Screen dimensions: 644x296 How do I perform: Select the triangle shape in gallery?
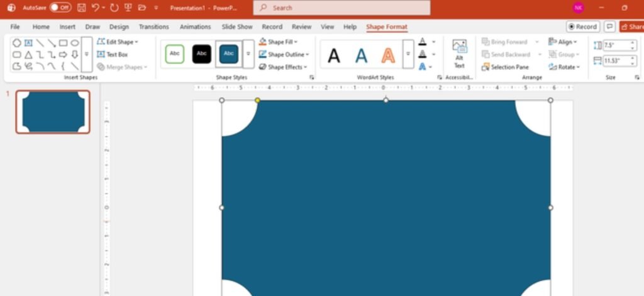28,54
